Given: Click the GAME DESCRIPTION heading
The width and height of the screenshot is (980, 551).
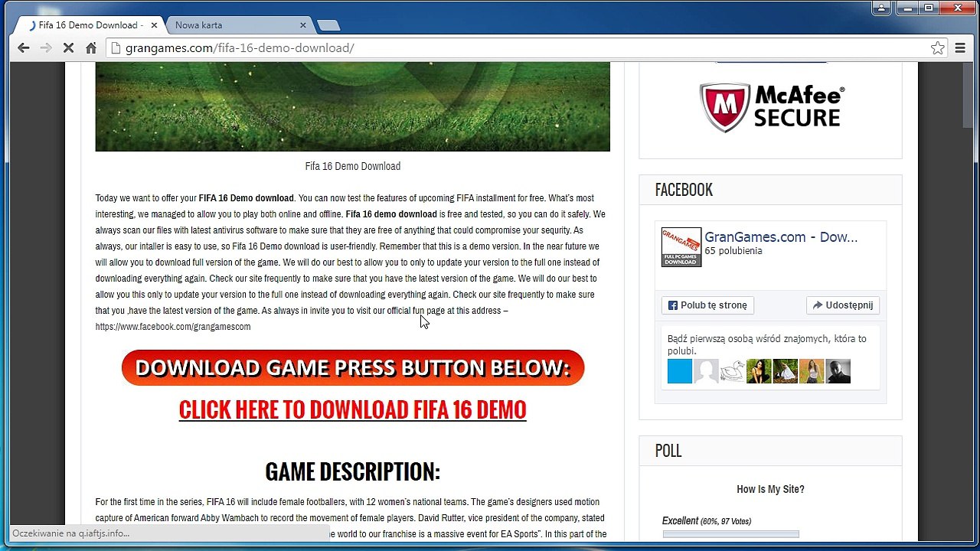Looking at the screenshot, I should [x=352, y=471].
